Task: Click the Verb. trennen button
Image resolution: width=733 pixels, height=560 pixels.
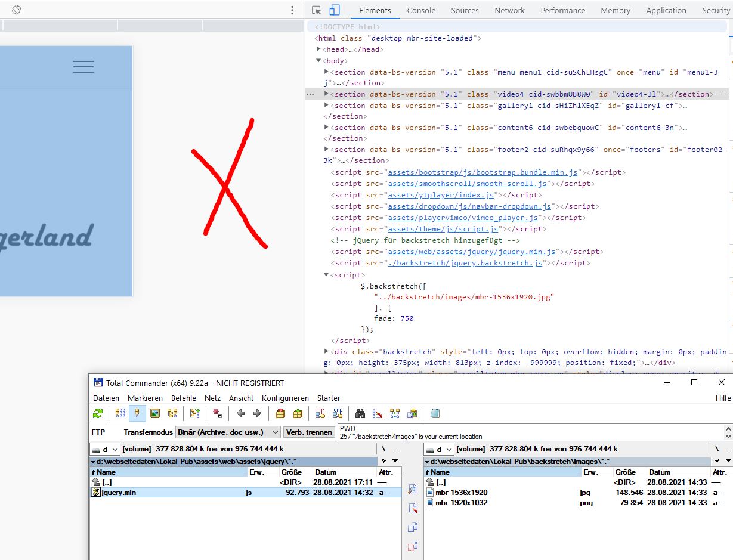Action: [x=309, y=432]
